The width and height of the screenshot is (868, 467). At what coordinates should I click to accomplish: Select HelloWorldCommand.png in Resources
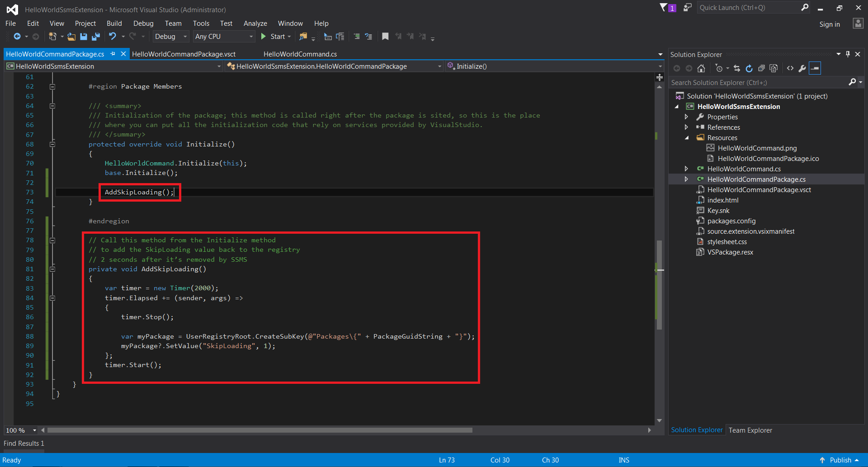757,148
